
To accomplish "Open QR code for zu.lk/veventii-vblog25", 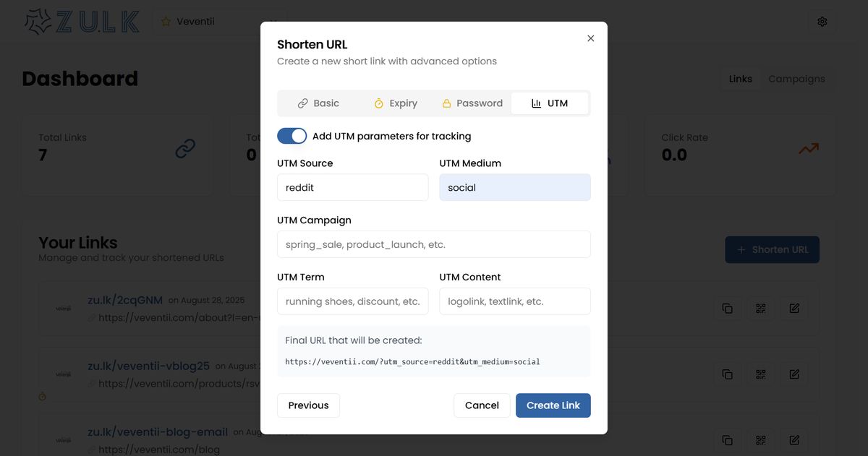I will pos(760,374).
